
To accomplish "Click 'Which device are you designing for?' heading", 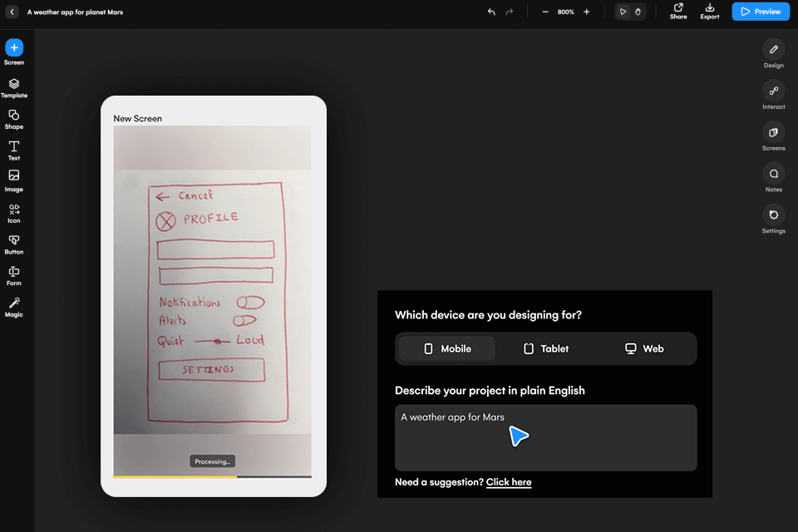I will pos(488,315).
